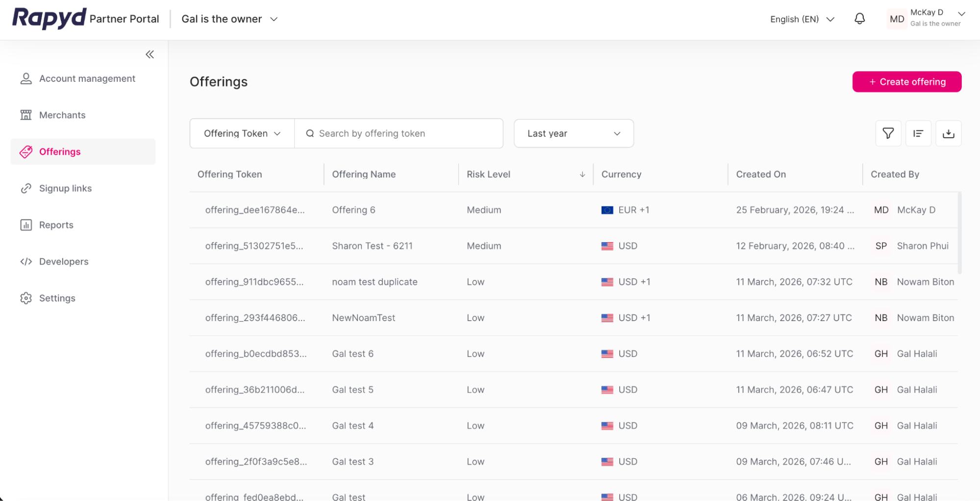
Task: Click inside the offering token search field
Action: point(399,133)
